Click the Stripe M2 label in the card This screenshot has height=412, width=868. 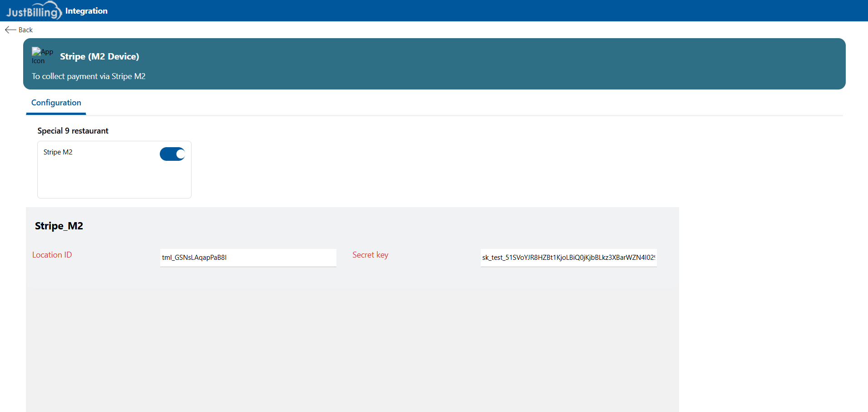58,152
